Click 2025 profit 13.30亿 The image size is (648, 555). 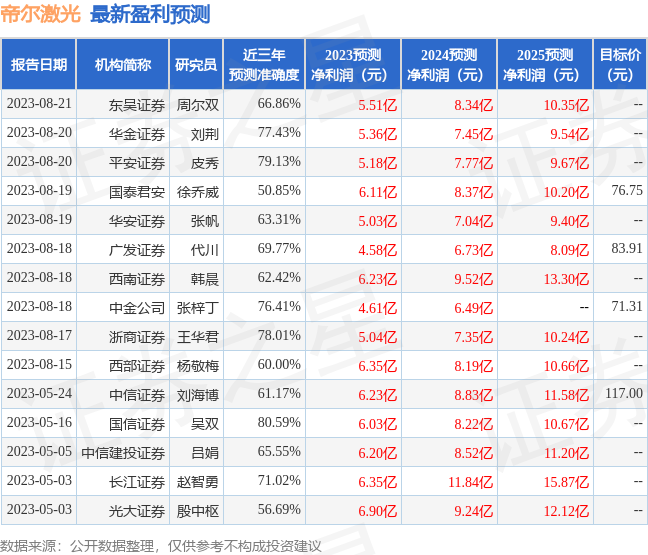566,279
